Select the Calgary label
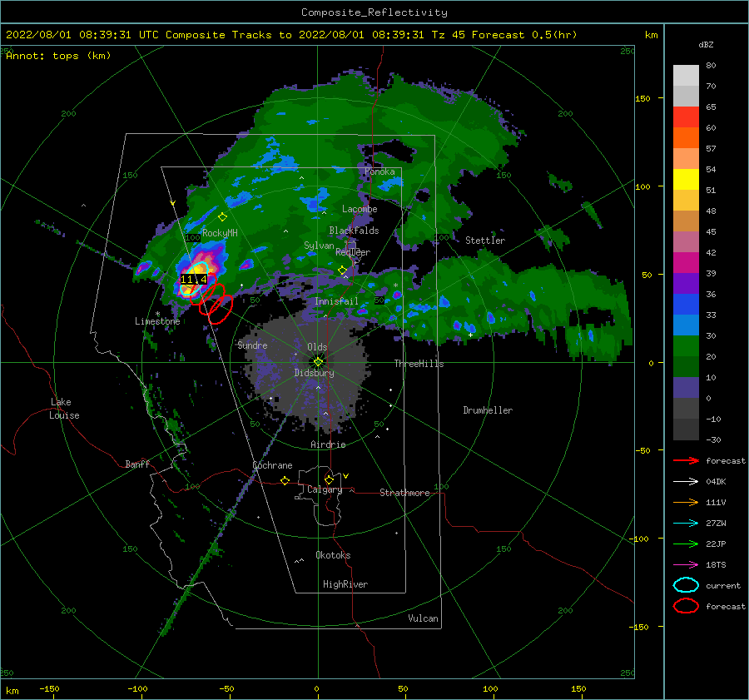The height and width of the screenshot is (700, 749). click(325, 489)
